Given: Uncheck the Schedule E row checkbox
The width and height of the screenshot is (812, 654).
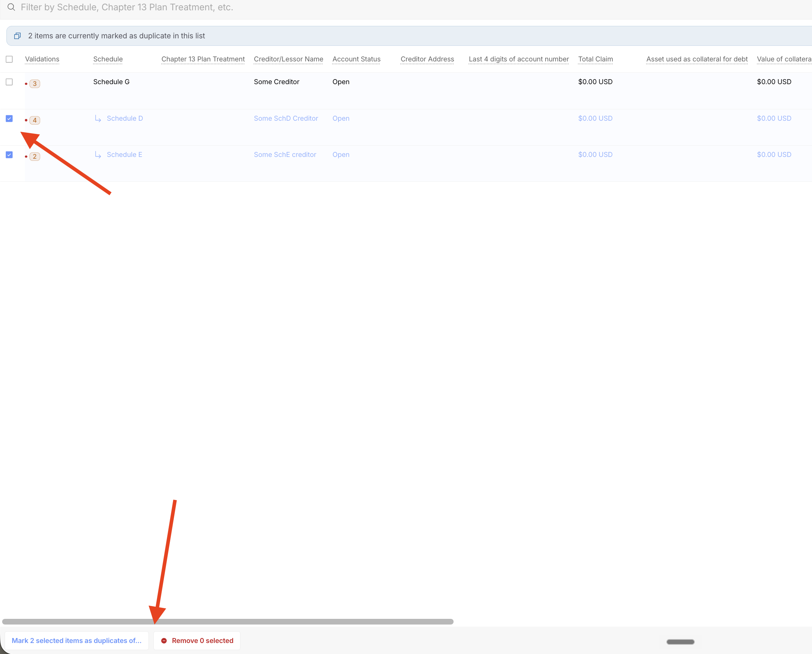Looking at the screenshot, I should pos(10,154).
